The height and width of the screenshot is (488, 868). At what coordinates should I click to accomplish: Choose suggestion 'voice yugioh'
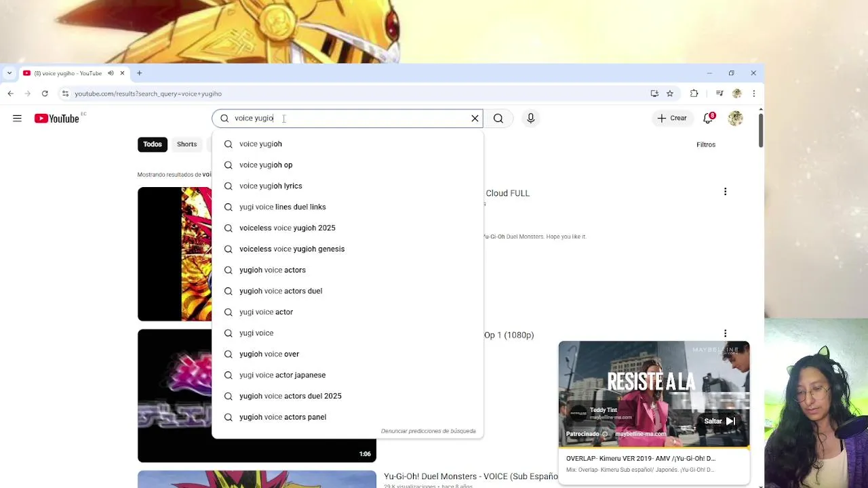tap(347, 144)
